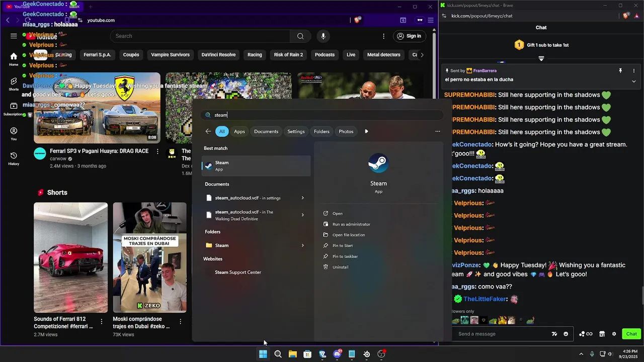The width and height of the screenshot is (644, 362).
Task: Select the Documents search filter
Action: click(266, 131)
